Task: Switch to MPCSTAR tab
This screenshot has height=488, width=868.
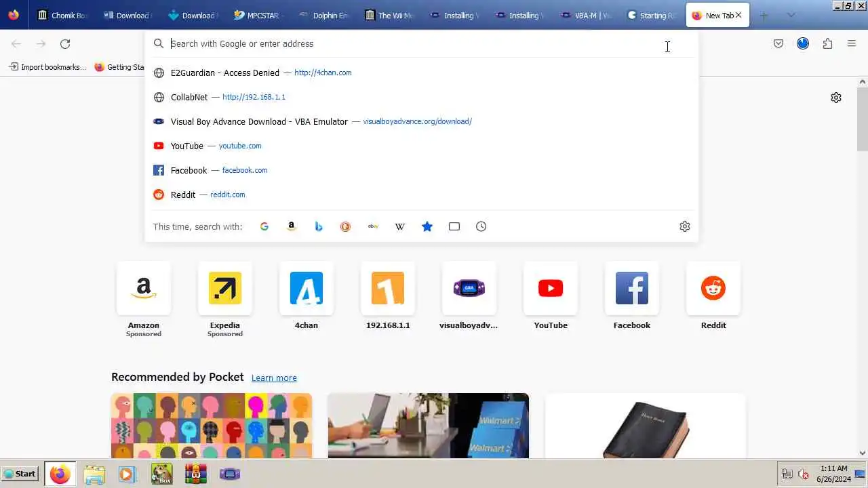Action: tap(258, 15)
